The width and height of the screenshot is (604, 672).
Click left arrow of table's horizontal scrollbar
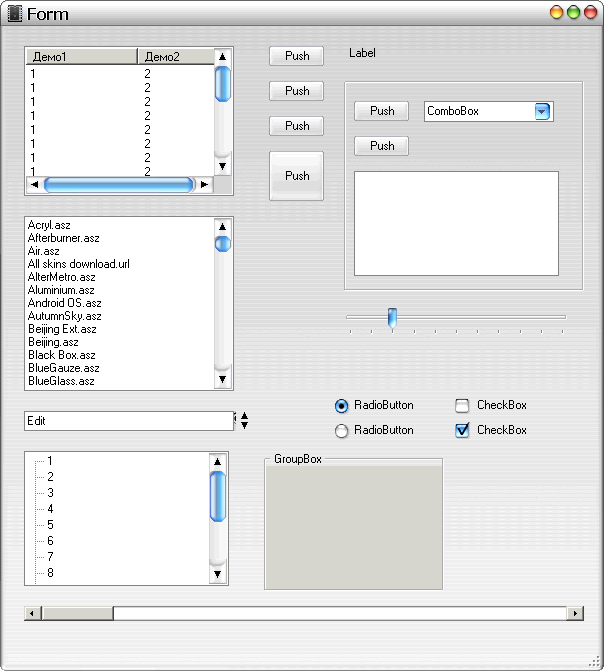pos(34,185)
